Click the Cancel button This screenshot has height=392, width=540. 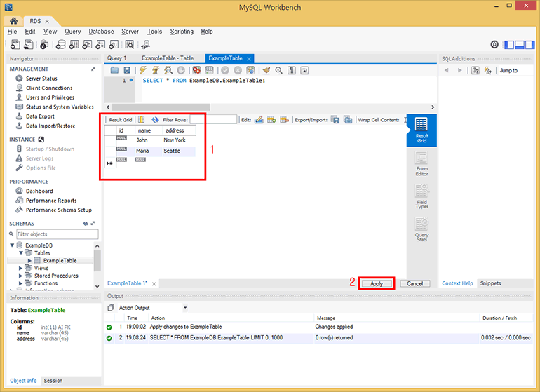pyautogui.click(x=414, y=283)
